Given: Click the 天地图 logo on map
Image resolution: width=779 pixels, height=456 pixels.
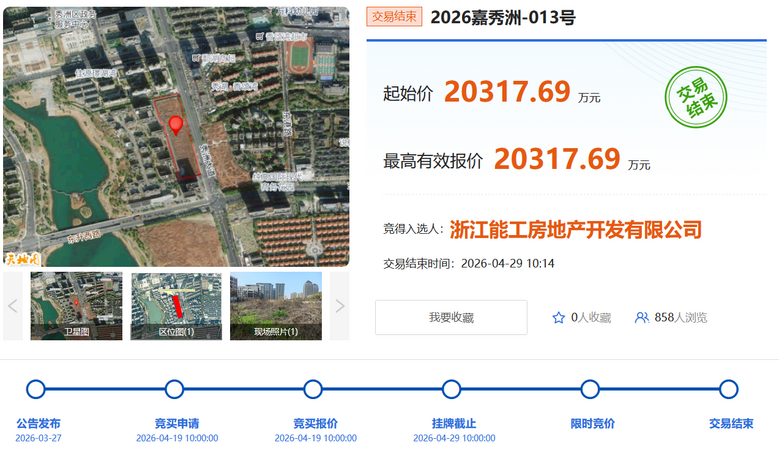Looking at the screenshot, I should (x=22, y=259).
